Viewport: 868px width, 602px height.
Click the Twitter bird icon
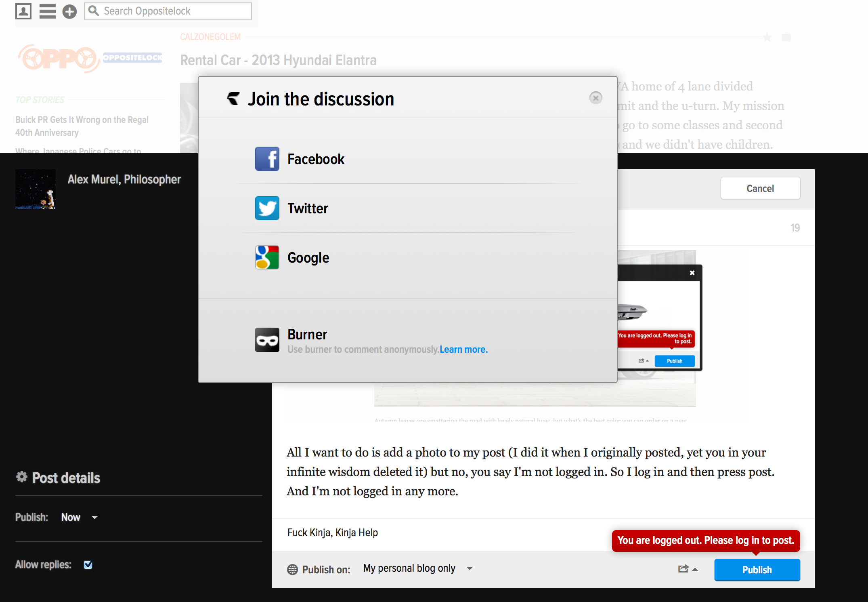click(267, 208)
